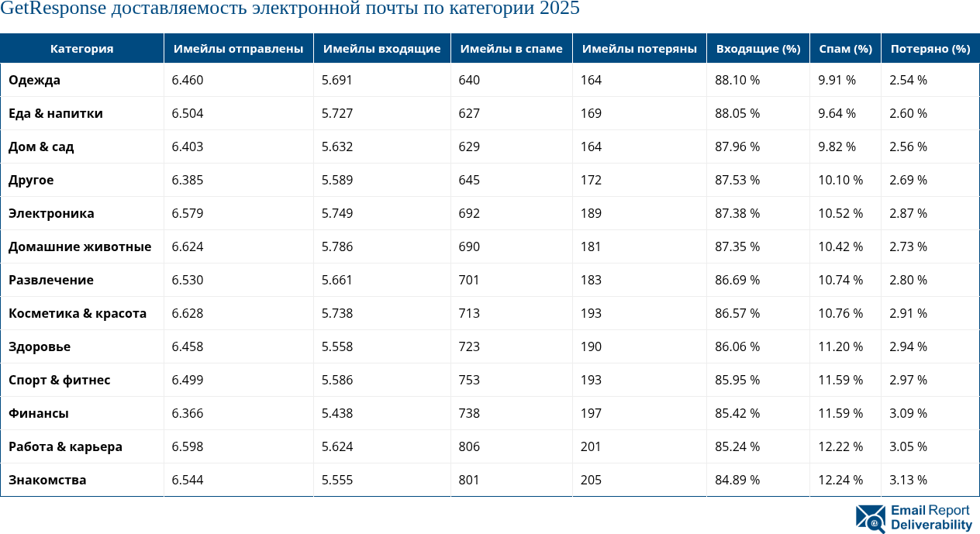Viewport: 980px width, 534px height.
Task: Select the Электроника category row
Action: (x=50, y=213)
